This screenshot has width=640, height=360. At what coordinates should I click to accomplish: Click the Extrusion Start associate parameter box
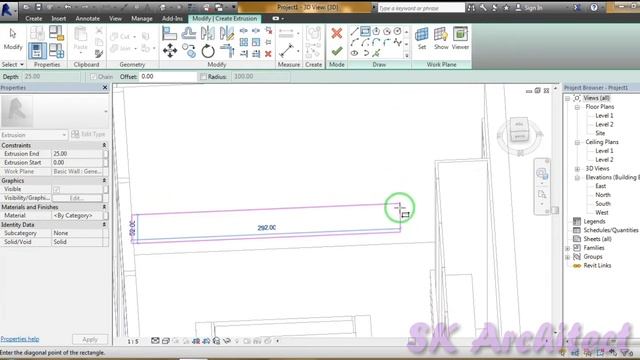pos(106,162)
